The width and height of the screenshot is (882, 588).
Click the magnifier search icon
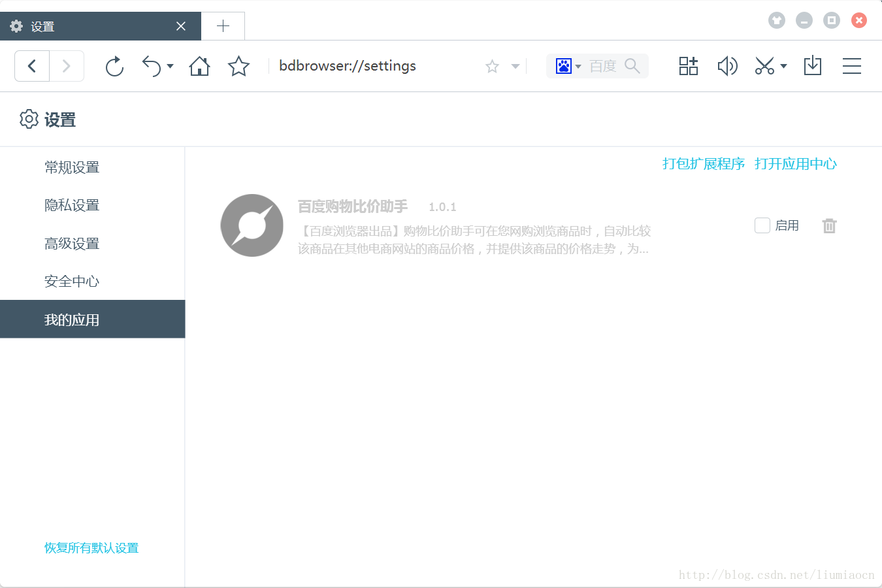632,66
